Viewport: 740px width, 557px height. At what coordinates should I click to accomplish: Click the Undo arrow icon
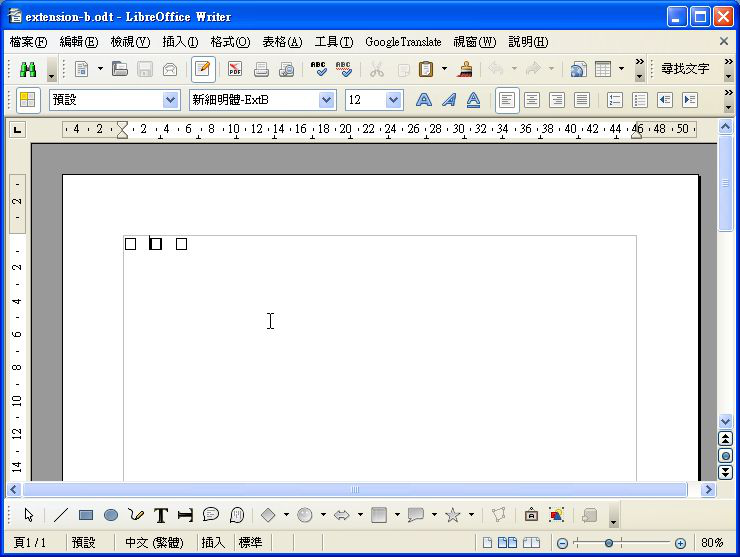click(x=496, y=69)
